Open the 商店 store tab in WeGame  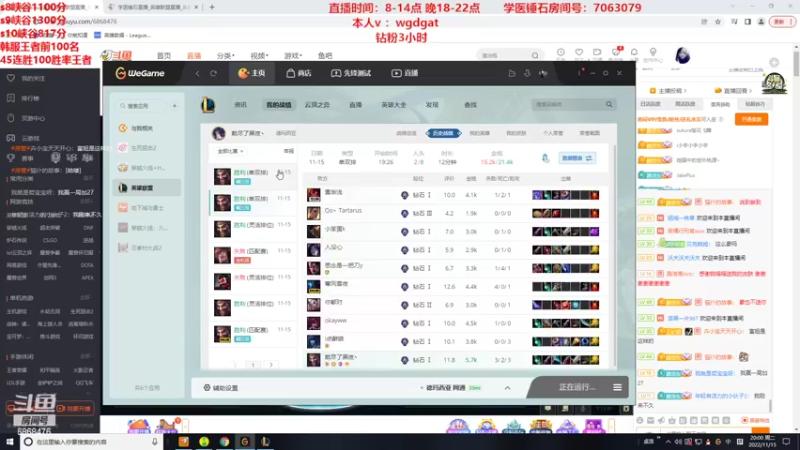point(299,73)
